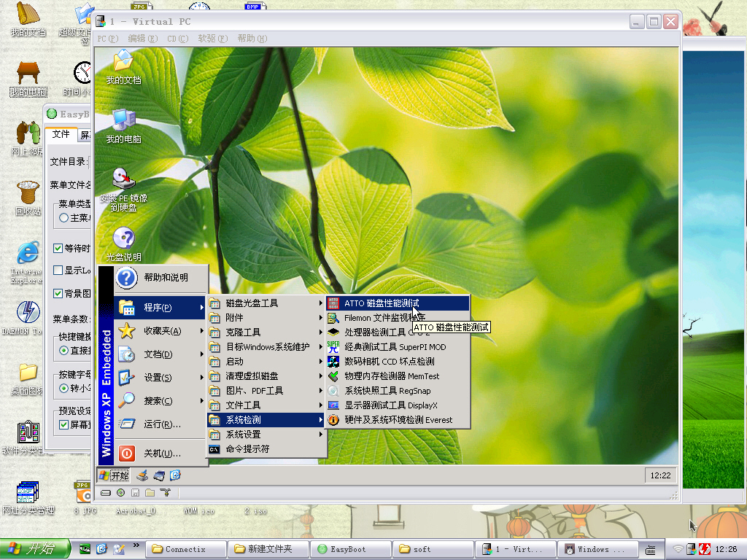This screenshot has height=560, width=747.
Task: Click the host green 开始 start button
Action: 34,549
